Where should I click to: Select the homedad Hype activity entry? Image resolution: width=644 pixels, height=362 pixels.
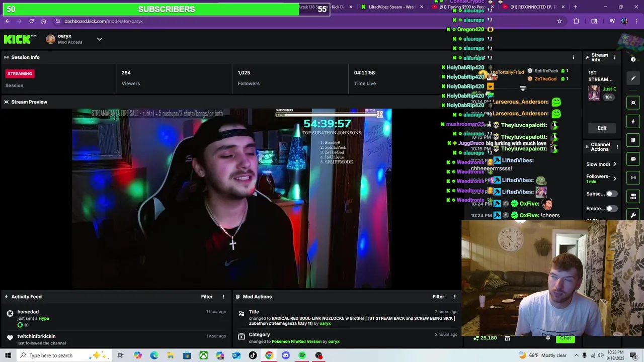coord(116,318)
